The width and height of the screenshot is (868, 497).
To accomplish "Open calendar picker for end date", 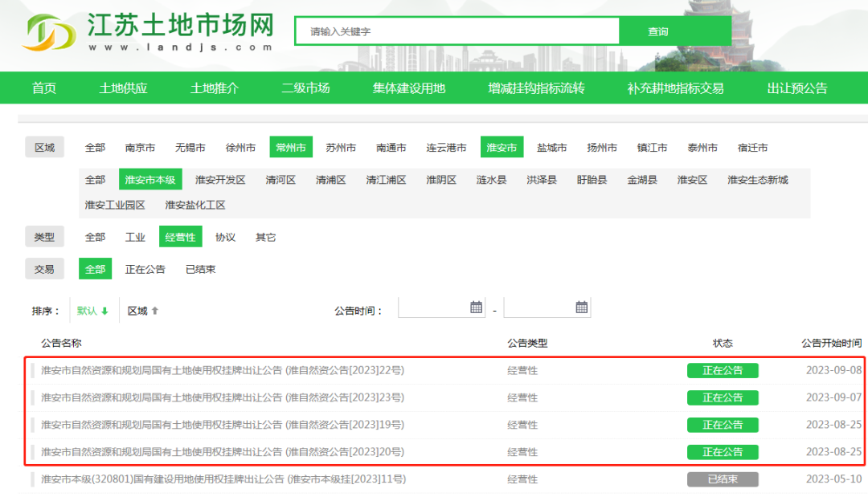I will tap(582, 307).
